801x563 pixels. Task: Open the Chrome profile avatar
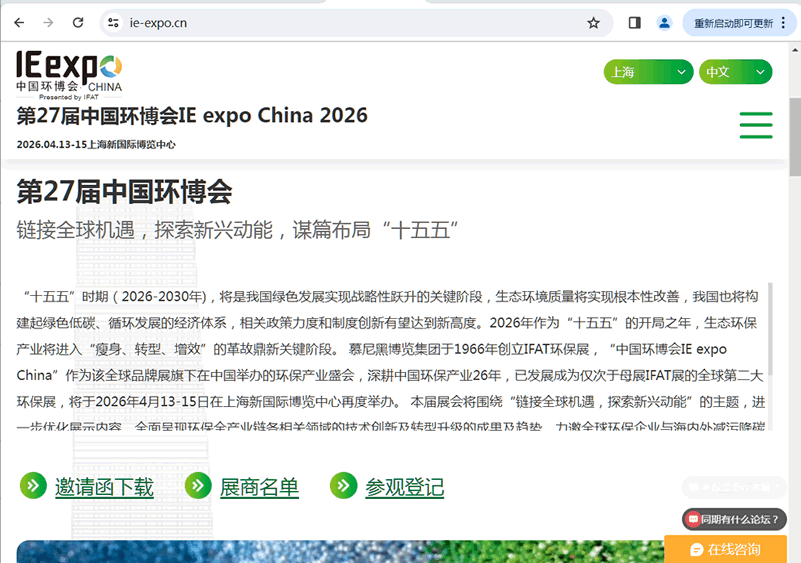(x=664, y=23)
